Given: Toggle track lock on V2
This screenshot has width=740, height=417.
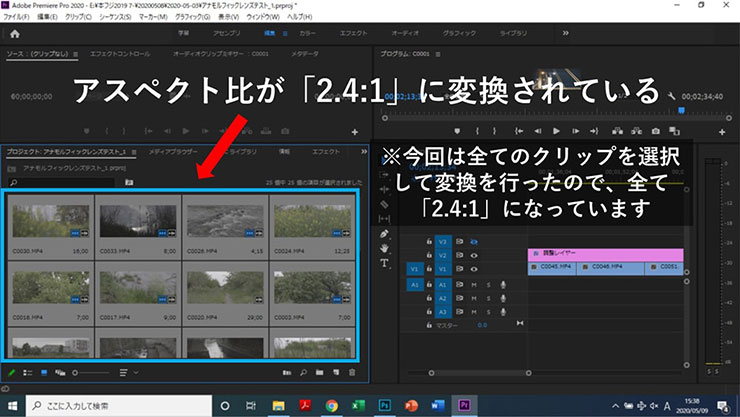Looking at the screenshot, I should click(429, 255).
